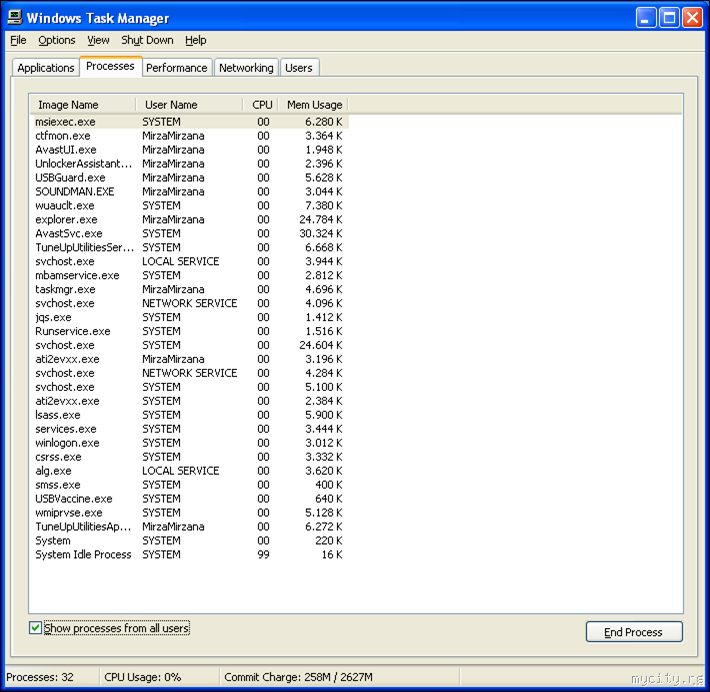Open the Shut Down menu
Viewport: 710px width, 692px height.
147,40
